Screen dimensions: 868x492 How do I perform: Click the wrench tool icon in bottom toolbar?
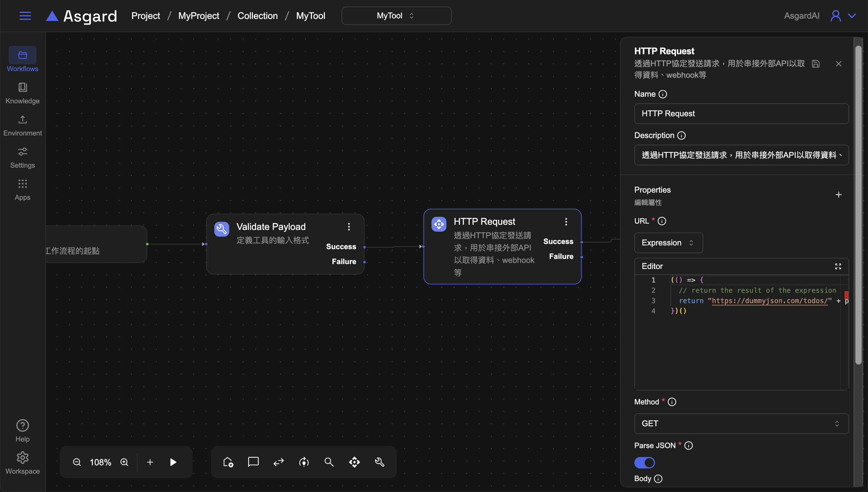(379, 462)
